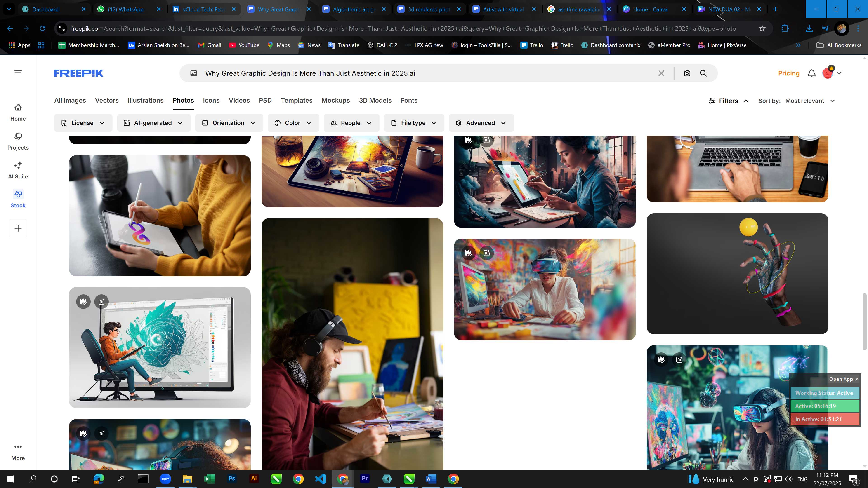Open the Gmail bookmark

(210, 45)
